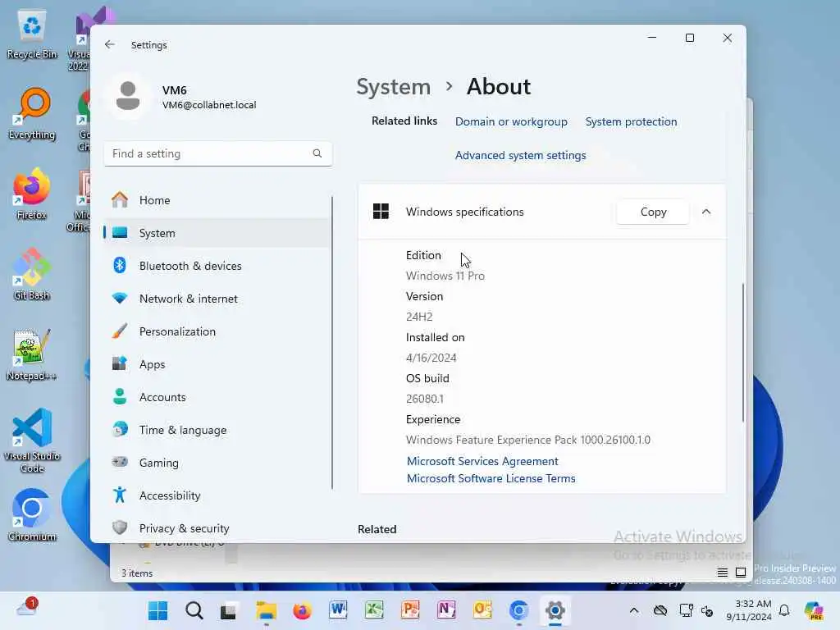Screen dimensions: 840x630
Task: Switch File Explorer to details view icon
Action: point(722,573)
